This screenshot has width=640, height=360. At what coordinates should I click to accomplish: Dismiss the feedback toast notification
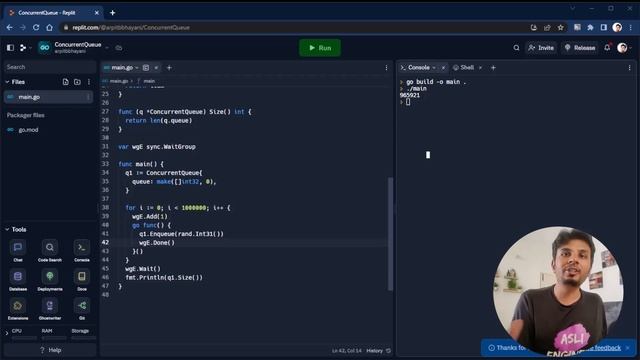(x=628, y=348)
